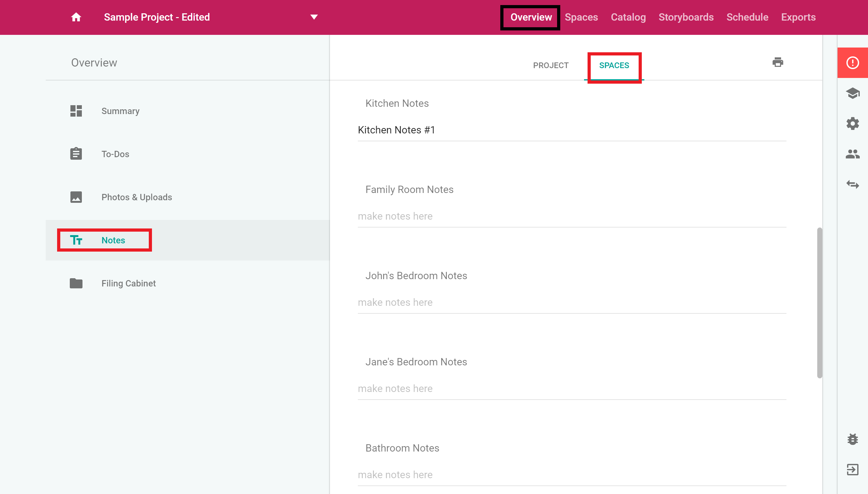Open Photos & Uploads in sidebar
The height and width of the screenshot is (494, 868).
click(136, 197)
